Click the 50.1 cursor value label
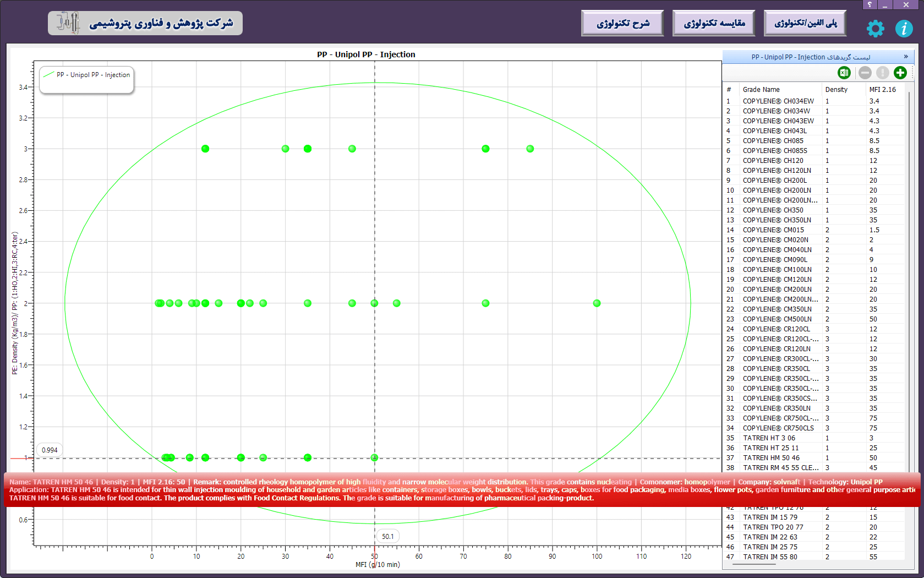The width and height of the screenshot is (924, 578). [388, 536]
